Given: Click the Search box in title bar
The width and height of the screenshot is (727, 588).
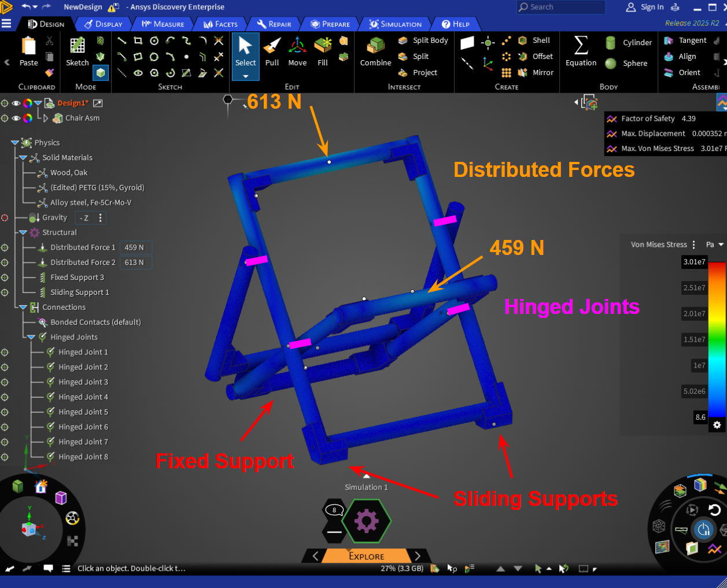Looking at the screenshot, I should click(x=561, y=7).
